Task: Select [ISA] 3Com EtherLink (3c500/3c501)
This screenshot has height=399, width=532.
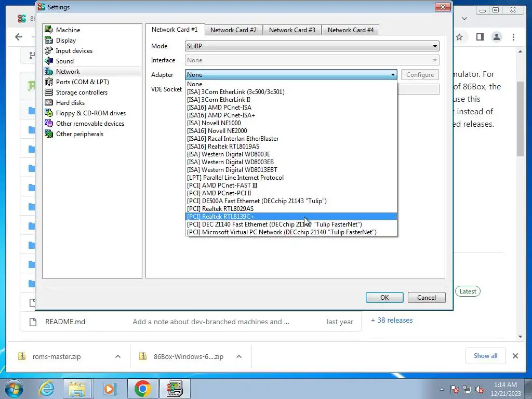Action: [x=291, y=92]
